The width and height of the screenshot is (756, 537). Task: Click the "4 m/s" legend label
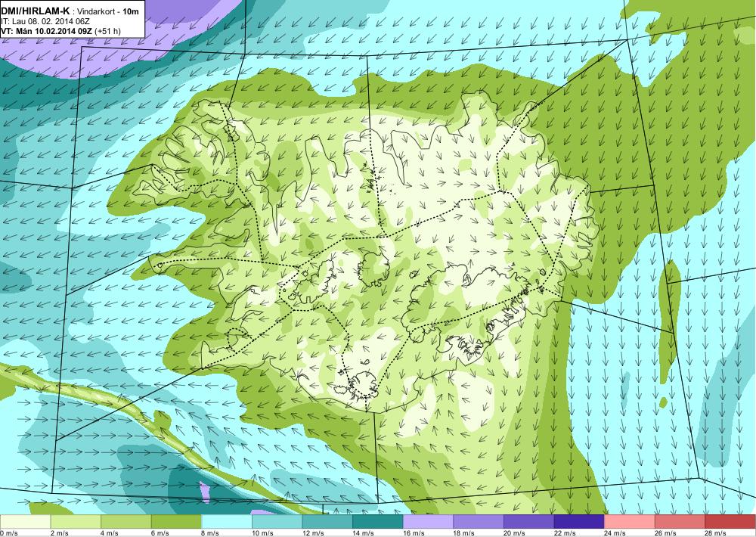tap(110, 533)
